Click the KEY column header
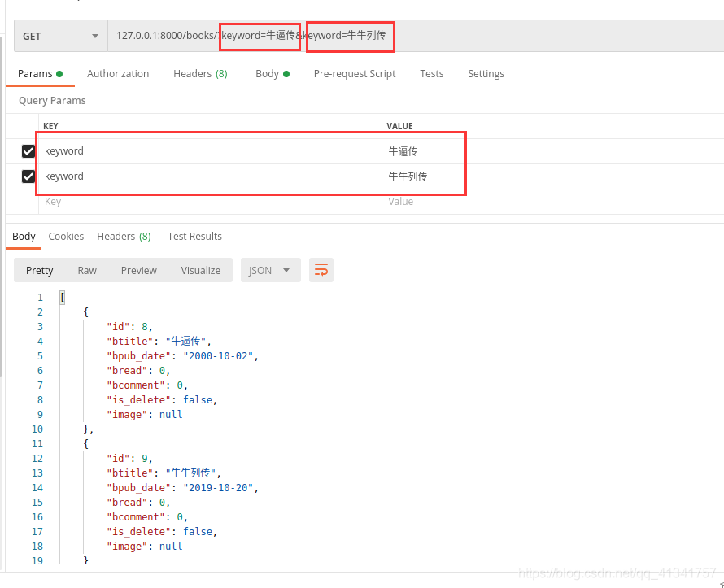Image resolution: width=724 pixels, height=588 pixels. pyautogui.click(x=50, y=126)
